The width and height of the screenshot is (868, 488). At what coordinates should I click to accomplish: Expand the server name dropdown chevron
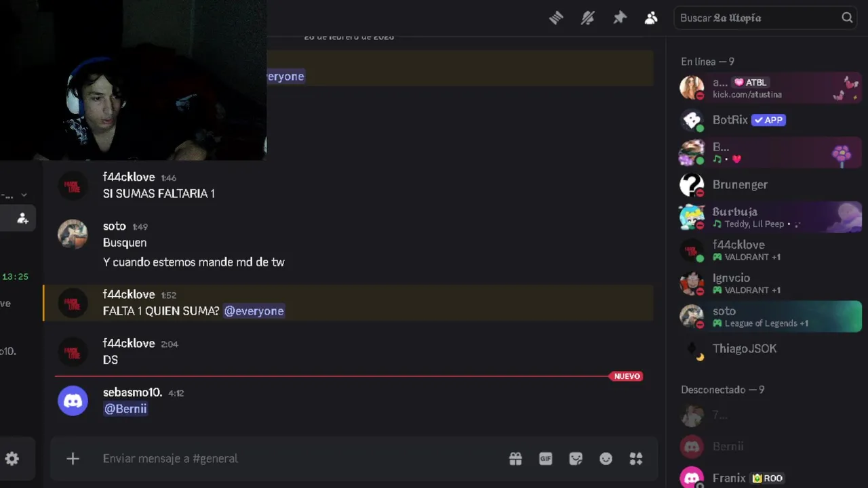24,195
